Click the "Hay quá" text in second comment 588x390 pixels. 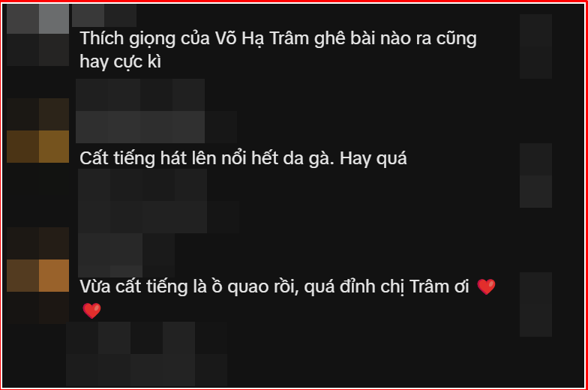[x=373, y=158]
